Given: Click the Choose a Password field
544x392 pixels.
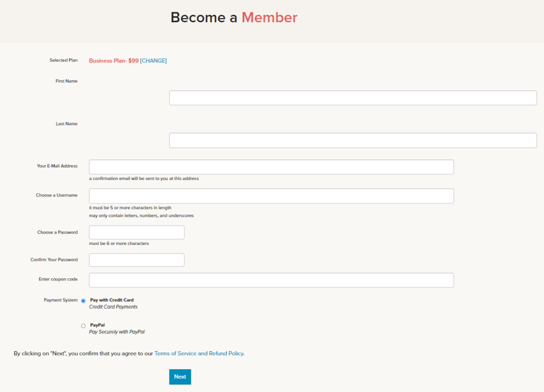Looking at the screenshot, I should coord(137,233).
